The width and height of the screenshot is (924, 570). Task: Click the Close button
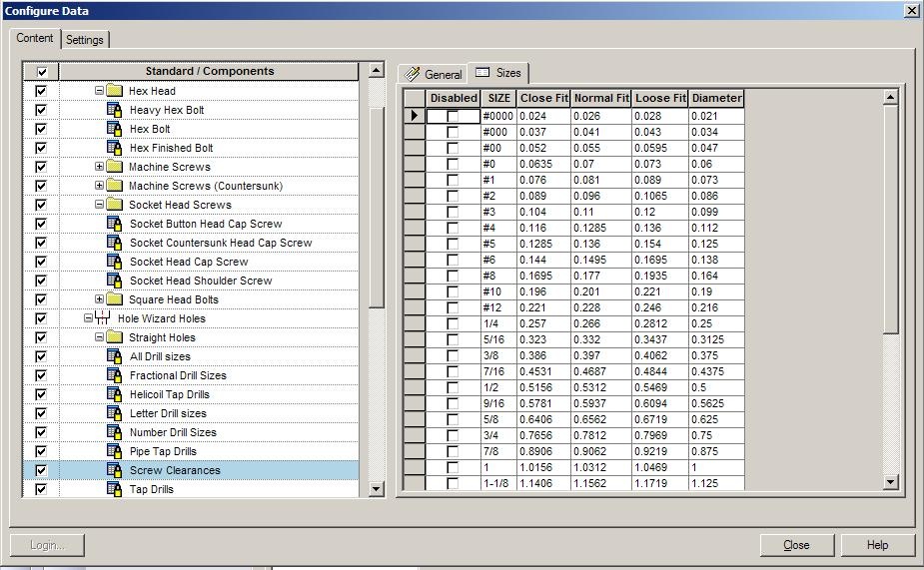pyautogui.click(x=797, y=545)
